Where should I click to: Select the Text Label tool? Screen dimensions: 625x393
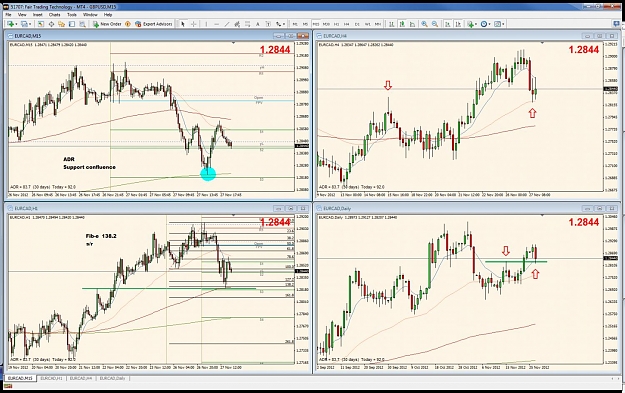click(x=268, y=24)
